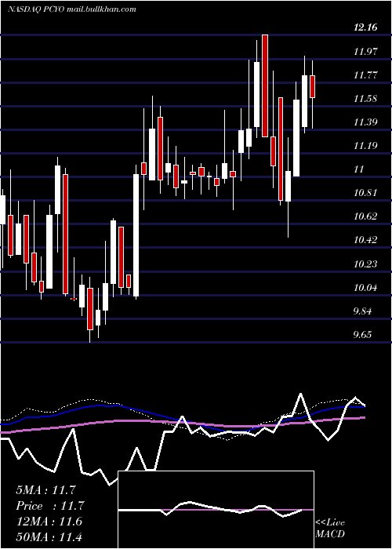Click the 10.42 price axis label
Screen dimensions: 392x549
coord(365,240)
